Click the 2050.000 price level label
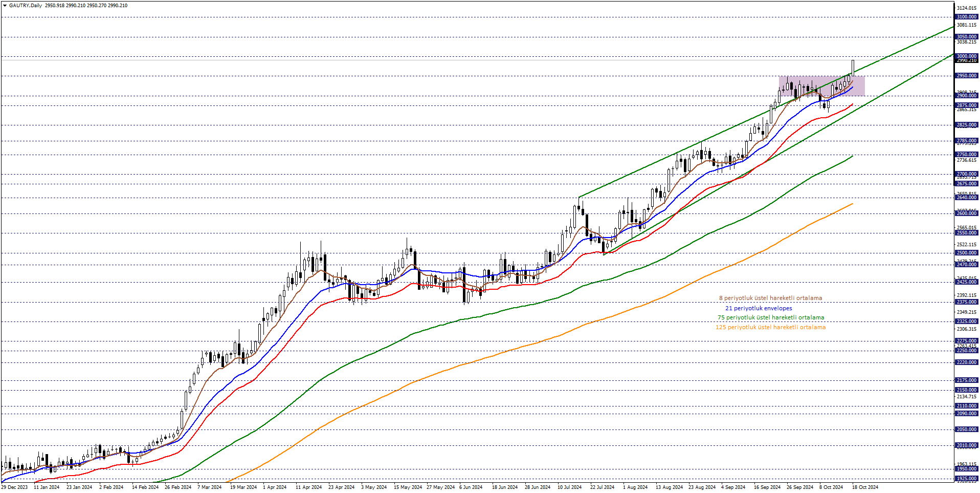The image size is (980, 493). click(x=966, y=430)
